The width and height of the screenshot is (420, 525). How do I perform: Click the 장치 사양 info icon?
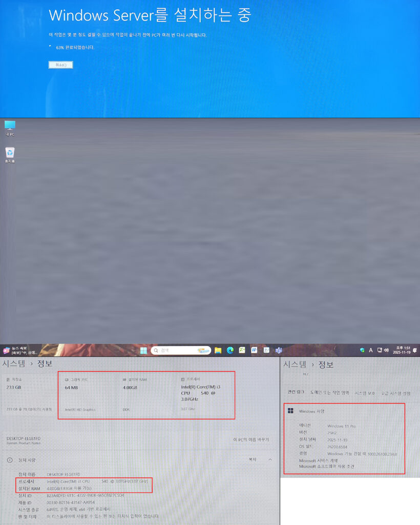(x=10, y=460)
